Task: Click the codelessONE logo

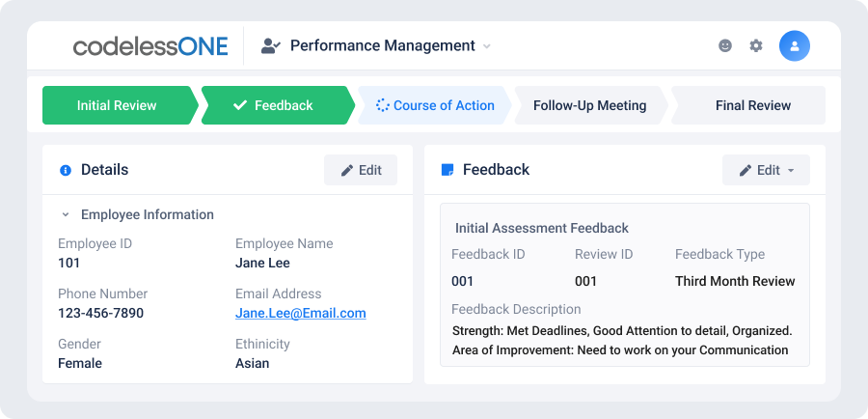Action: coord(150,46)
